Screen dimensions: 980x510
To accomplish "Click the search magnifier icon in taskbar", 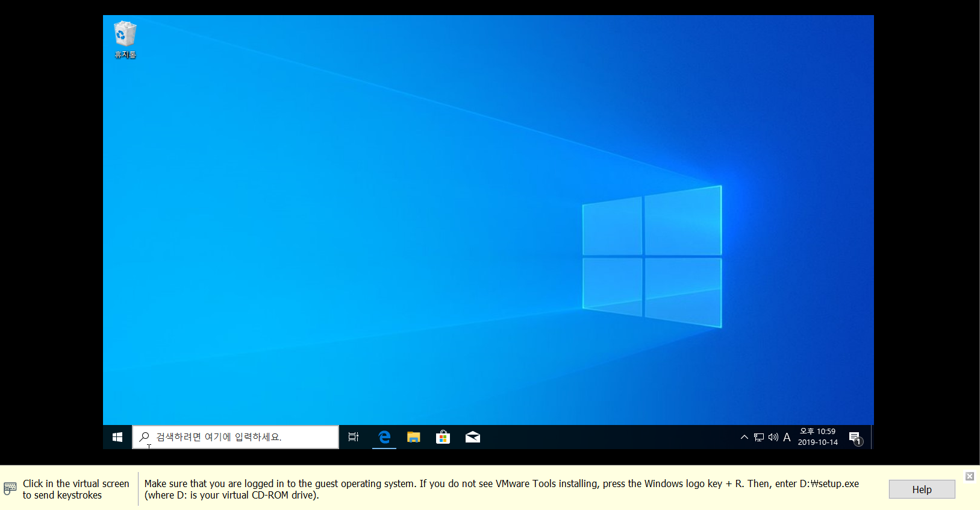I will (x=145, y=437).
